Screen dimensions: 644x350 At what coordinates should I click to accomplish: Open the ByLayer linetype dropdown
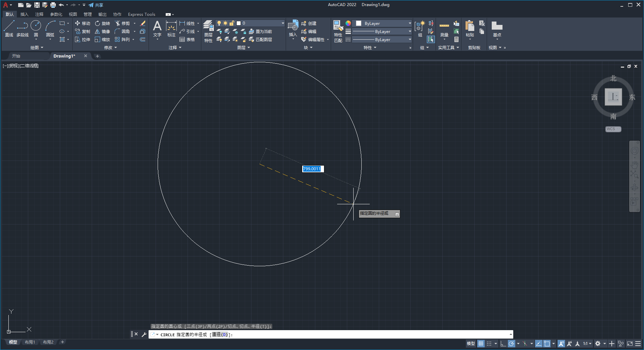[382, 39]
